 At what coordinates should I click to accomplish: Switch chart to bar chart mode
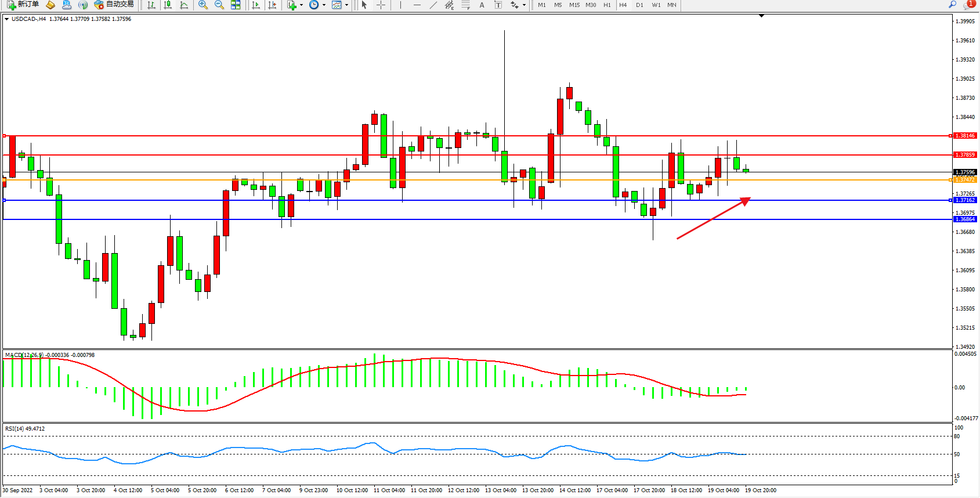pyautogui.click(x=151, y=5)
